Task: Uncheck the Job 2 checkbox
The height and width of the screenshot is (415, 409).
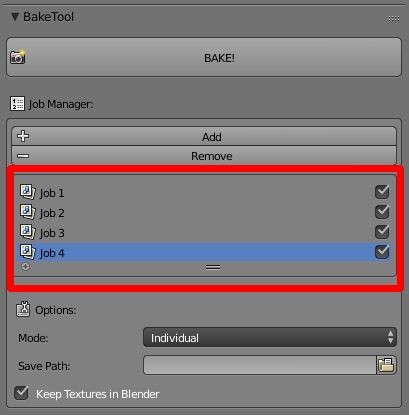Action: click(382, 212)
